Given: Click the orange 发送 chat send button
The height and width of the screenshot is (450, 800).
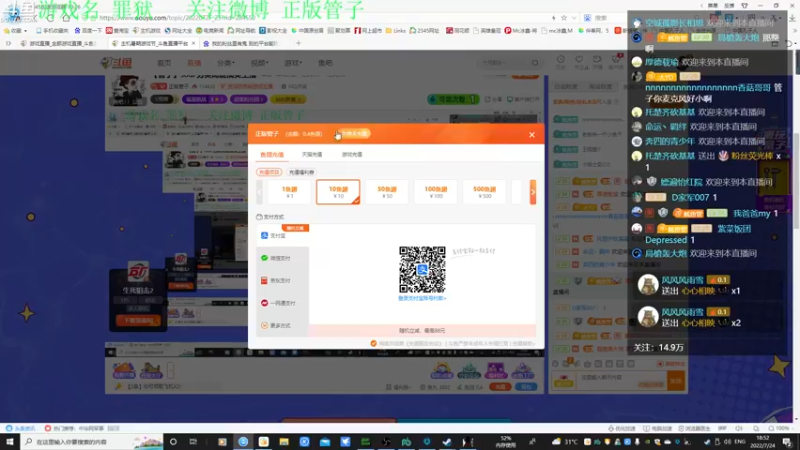Looking at the screenshot, I should [x=676, y=381].
